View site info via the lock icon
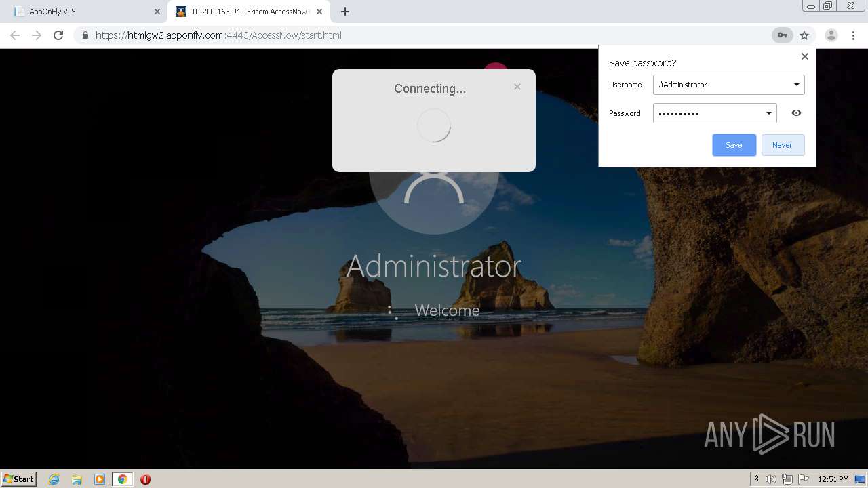 tap(85, 35)
